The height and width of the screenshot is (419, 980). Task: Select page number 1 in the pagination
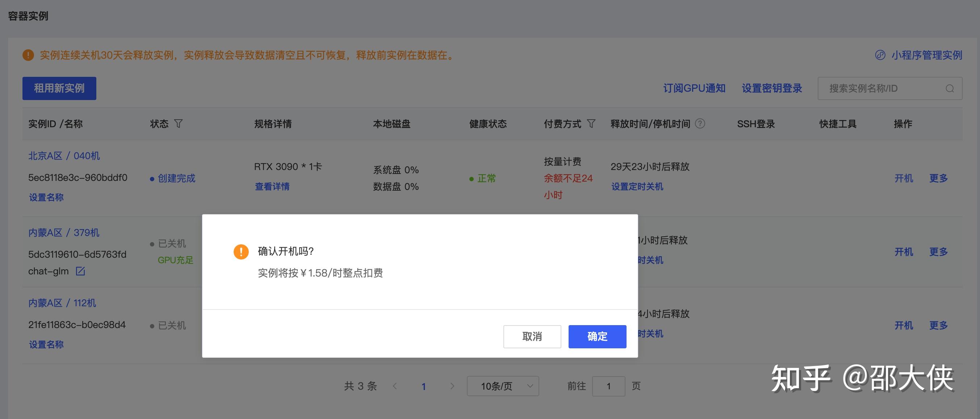(x=423, y=386)
